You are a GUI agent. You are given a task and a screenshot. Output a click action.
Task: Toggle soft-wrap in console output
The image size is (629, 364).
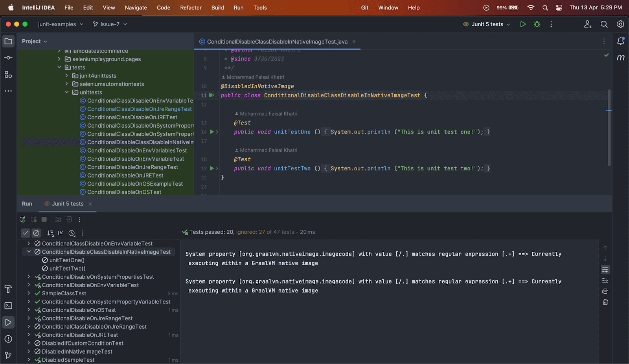[x=605, y=270]
